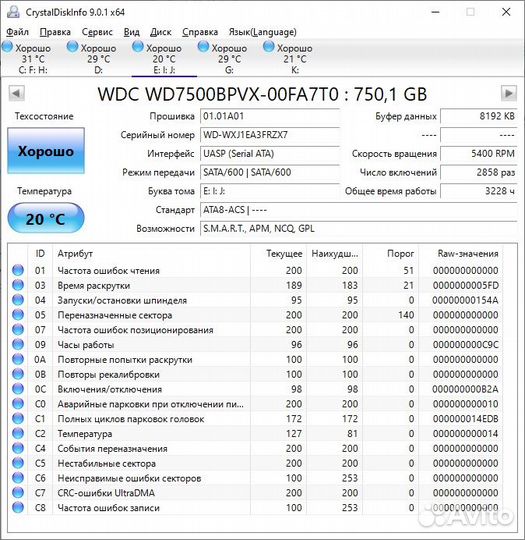This screenshot has width=525, height=540.
Task: Click status icon of attribute 03
Action: [18, 285]
